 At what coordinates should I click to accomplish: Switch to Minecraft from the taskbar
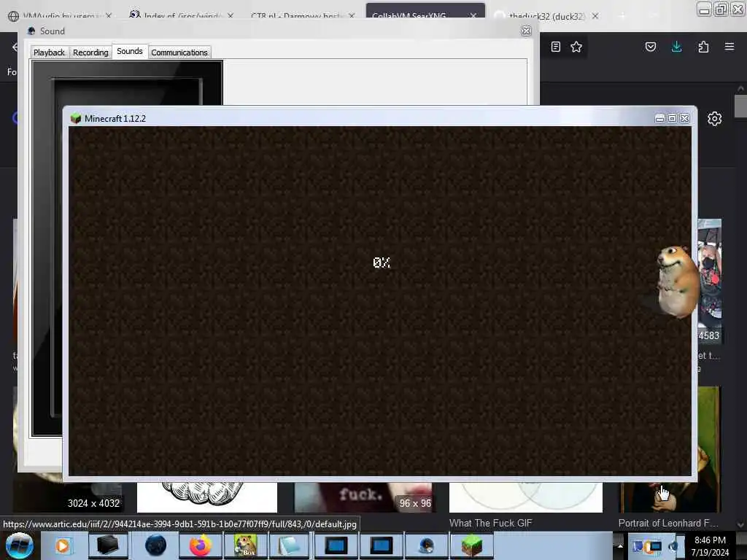pyautogui.click(x=471, y=545)
